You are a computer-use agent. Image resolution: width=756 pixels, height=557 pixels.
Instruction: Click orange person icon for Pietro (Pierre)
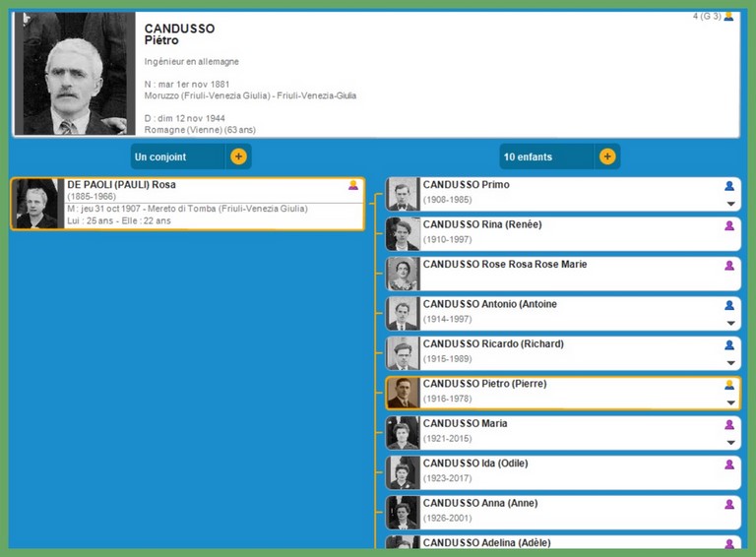coord(729,385)
